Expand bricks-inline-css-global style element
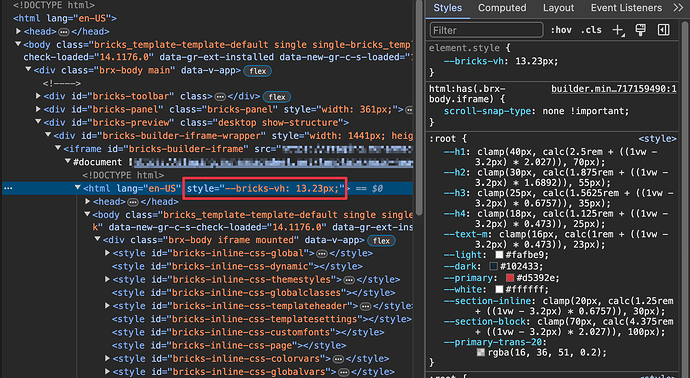This screenshot has height=378, width=690. [107, 253]
